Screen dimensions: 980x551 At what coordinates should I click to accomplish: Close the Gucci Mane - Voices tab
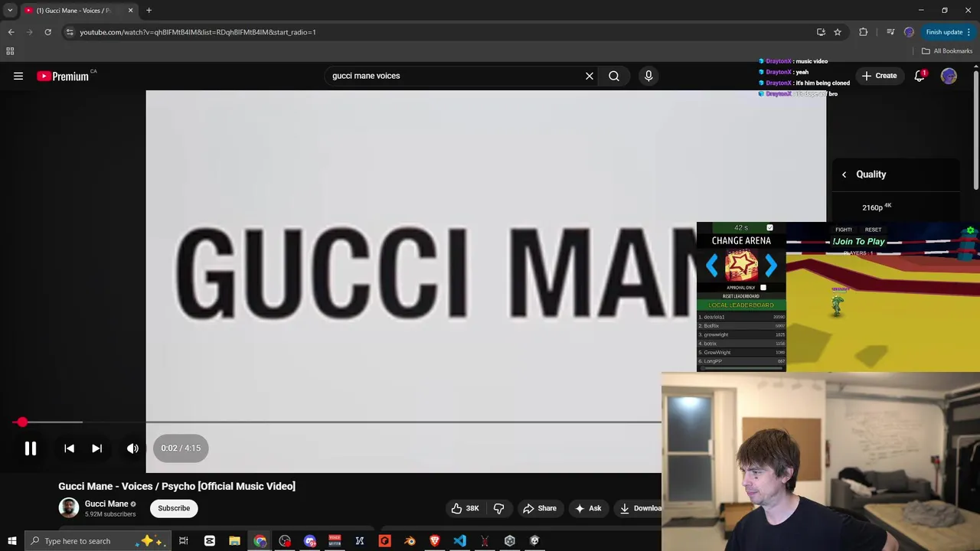click(130, 11)
